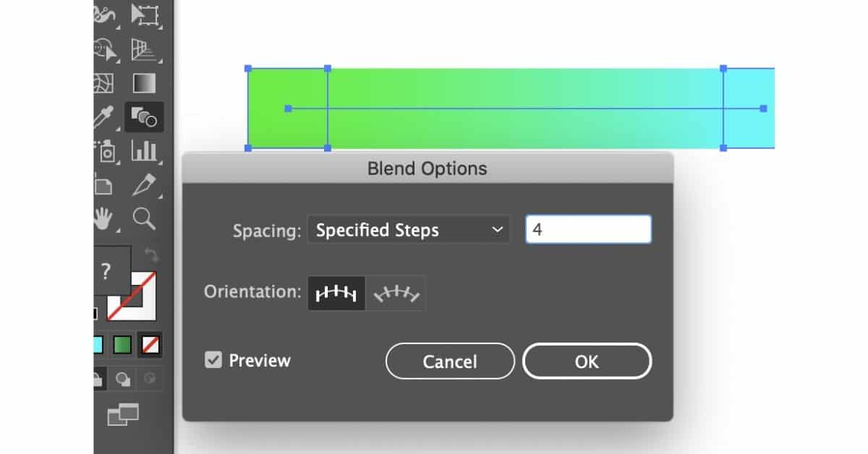Select the Column Graph tool
This screenshot has height=454, width=868.
pyautogui.click(x=145, y=152)
